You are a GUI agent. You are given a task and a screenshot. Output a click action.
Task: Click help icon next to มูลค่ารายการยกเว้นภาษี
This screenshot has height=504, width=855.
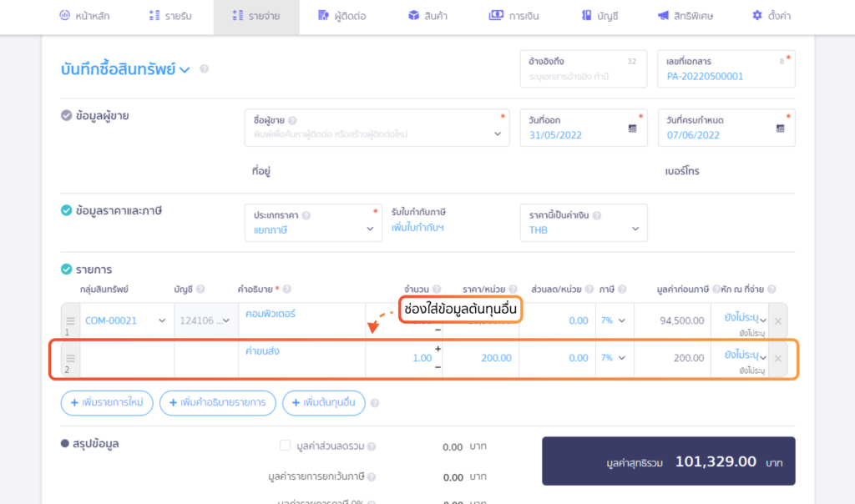372,477
